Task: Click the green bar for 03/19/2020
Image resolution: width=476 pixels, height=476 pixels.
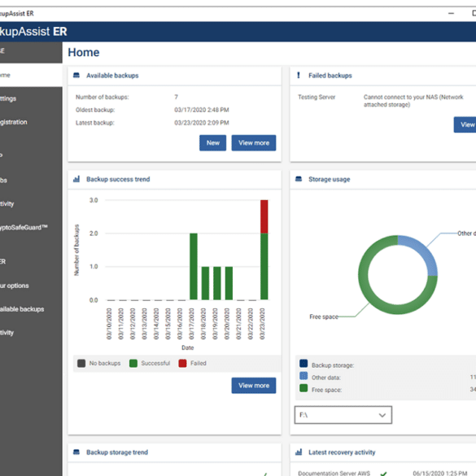Action: pos(217,283)
